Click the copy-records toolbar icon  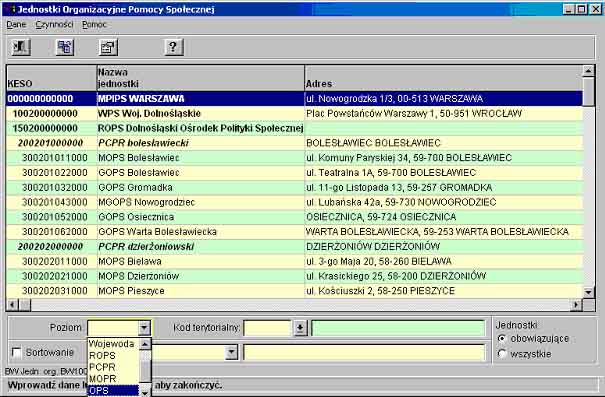(x=64, y=47)
